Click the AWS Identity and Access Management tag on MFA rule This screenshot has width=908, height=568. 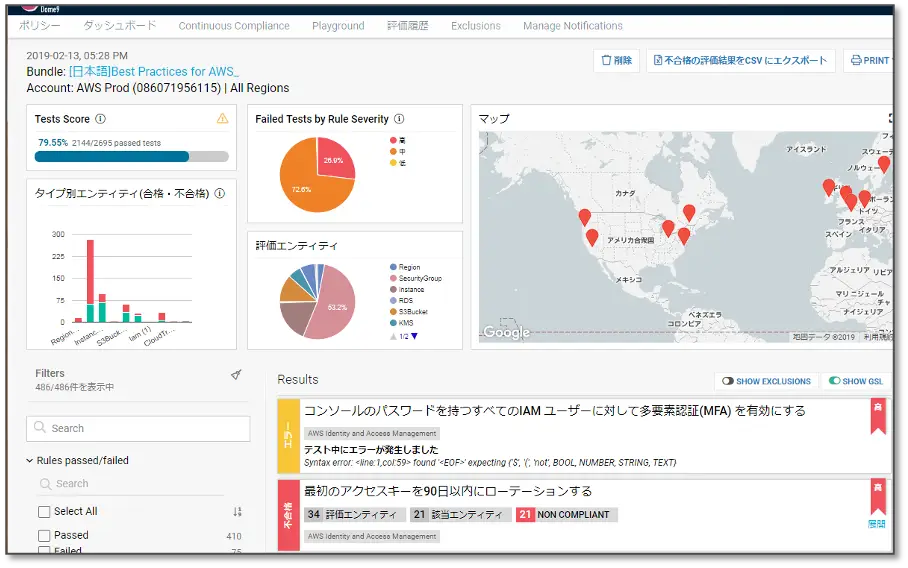tap(372, 434)
